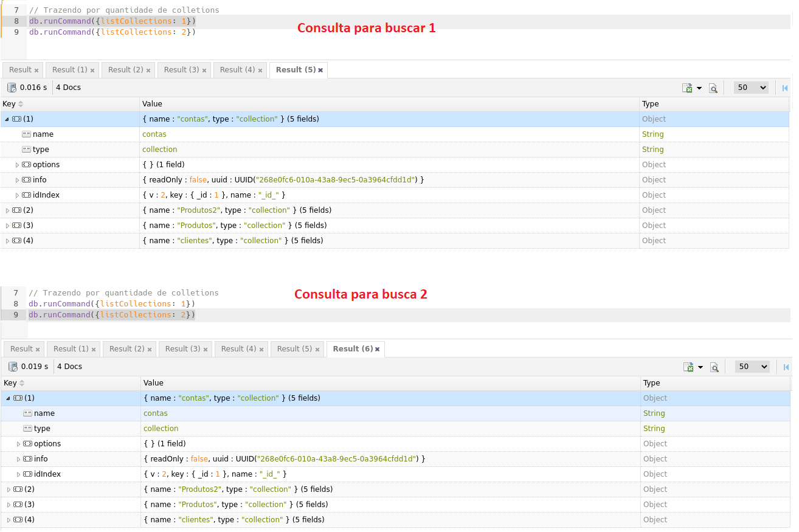Click the 'collection' type value in the 0.019 s results
The width and height of the screenshot is (799, 532).
[x=161, y=429]
